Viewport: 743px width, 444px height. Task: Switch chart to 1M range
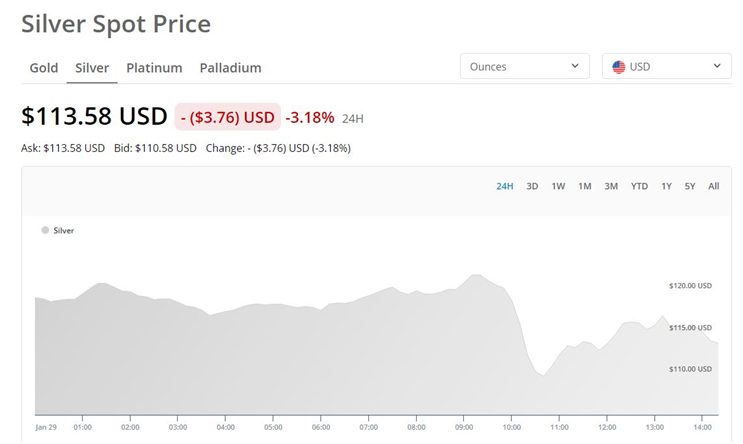[584, 186]
